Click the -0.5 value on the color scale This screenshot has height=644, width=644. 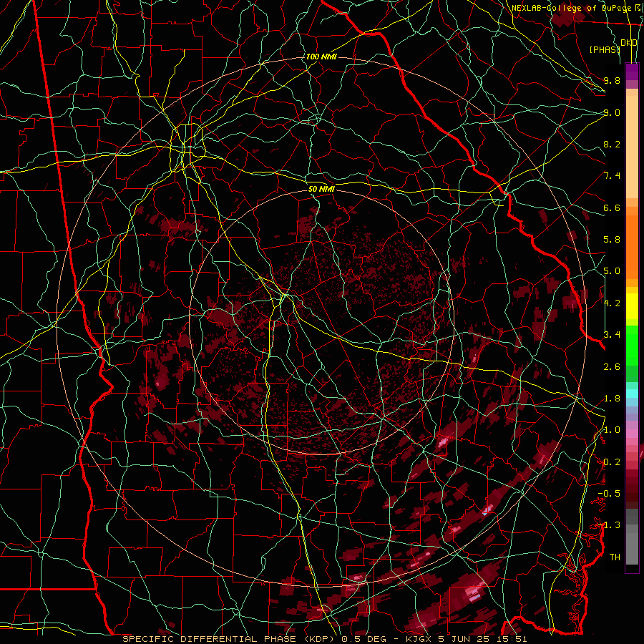tap(609, 494)
